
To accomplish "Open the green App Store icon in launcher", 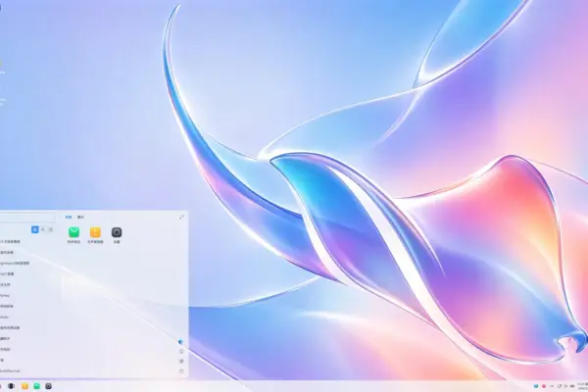I will pyautogui.click(x=73, y=232).
